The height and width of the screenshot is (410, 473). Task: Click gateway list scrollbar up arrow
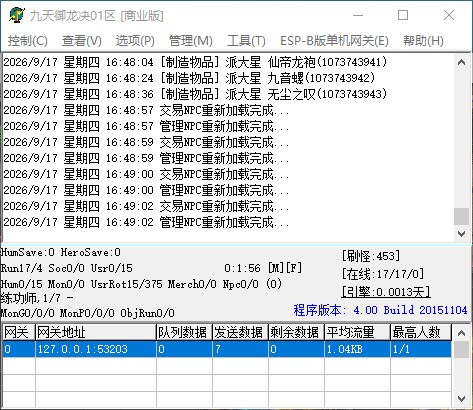(x=461, y=333)
